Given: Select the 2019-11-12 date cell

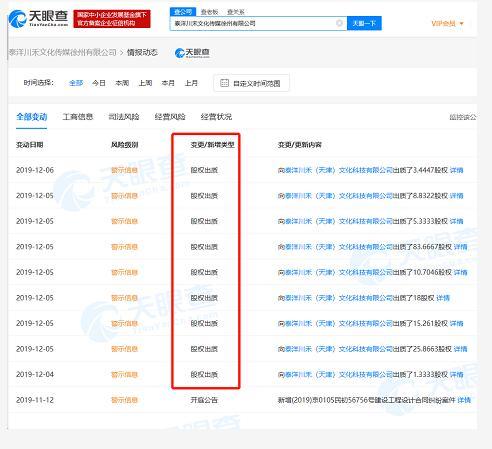Looking at the screenshot, I should [x=35, y=400].
